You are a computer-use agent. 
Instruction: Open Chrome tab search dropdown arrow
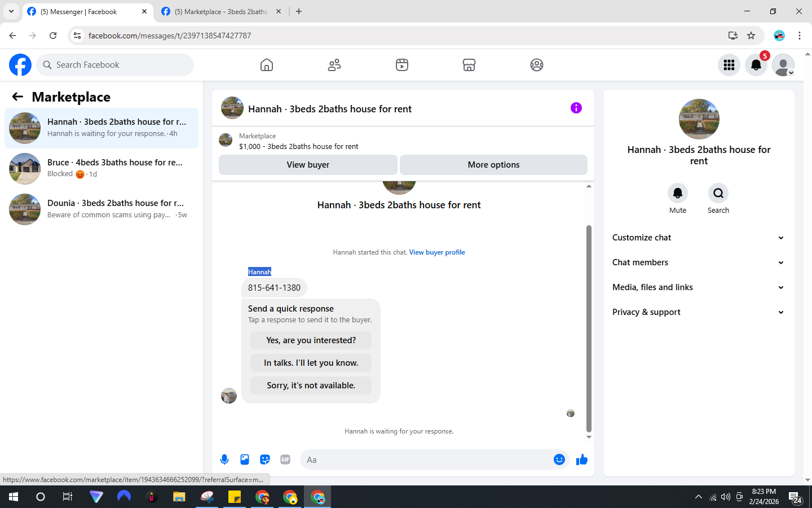point(11,11)
